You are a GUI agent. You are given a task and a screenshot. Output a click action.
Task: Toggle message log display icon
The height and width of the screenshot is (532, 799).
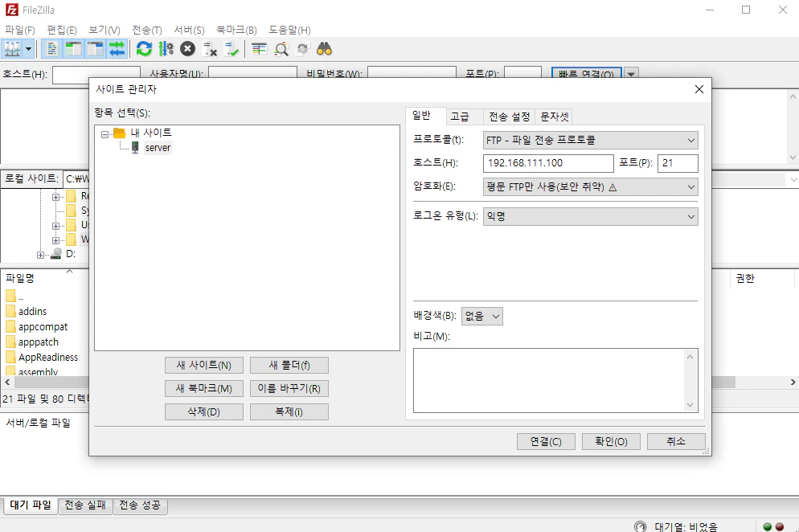click(51, 49)
